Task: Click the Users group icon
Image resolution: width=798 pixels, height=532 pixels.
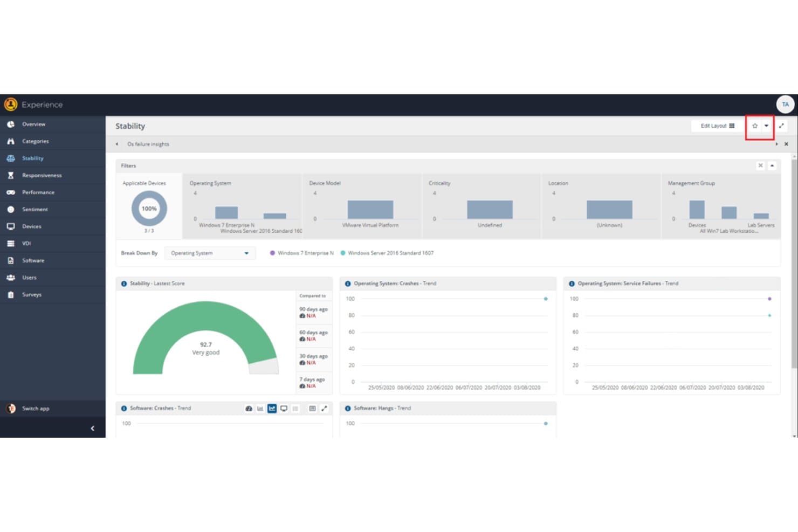Action: pyautogui.click(x=11, y=278)
